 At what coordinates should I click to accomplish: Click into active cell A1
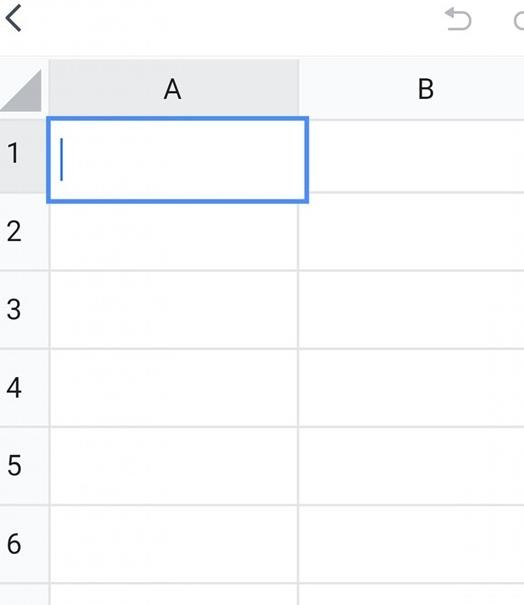[177, 160]
